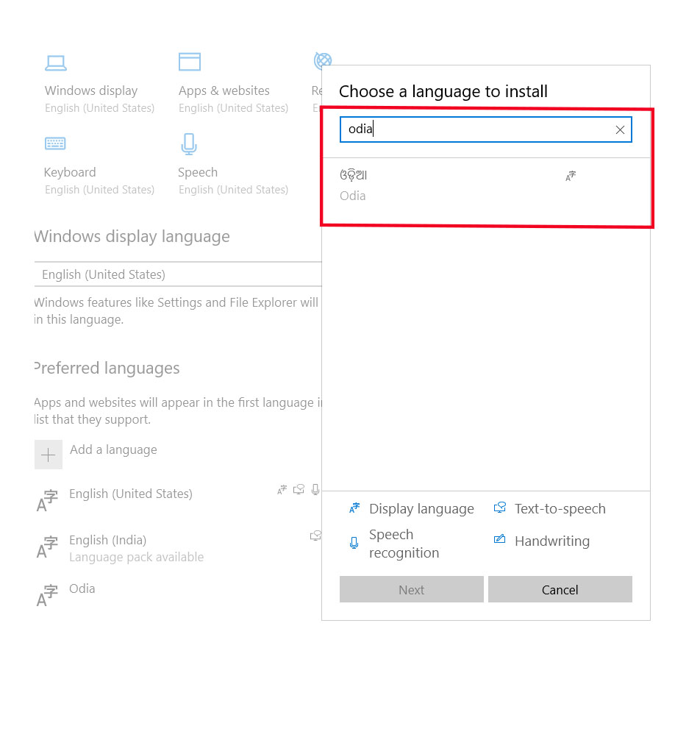Click the Choose a language to install title
The image size is (700, 740).
[443, 91]
